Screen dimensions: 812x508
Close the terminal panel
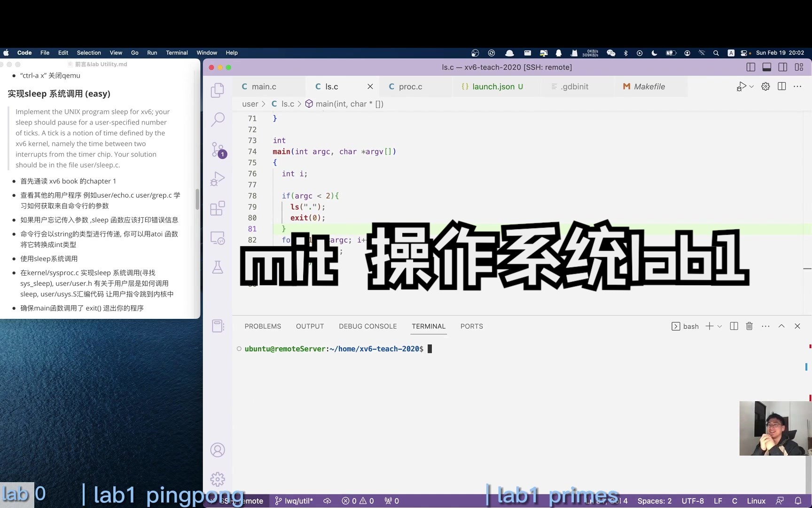pyautogui.click(x=797, y=326)
